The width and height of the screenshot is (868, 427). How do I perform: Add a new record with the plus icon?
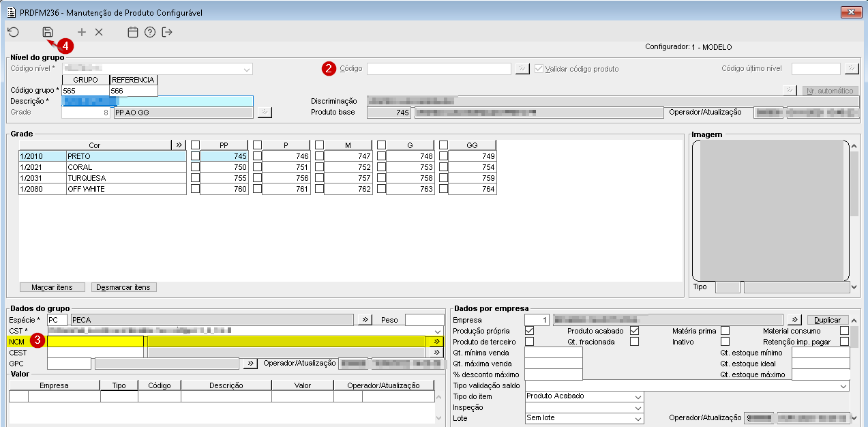pos(82,32)
